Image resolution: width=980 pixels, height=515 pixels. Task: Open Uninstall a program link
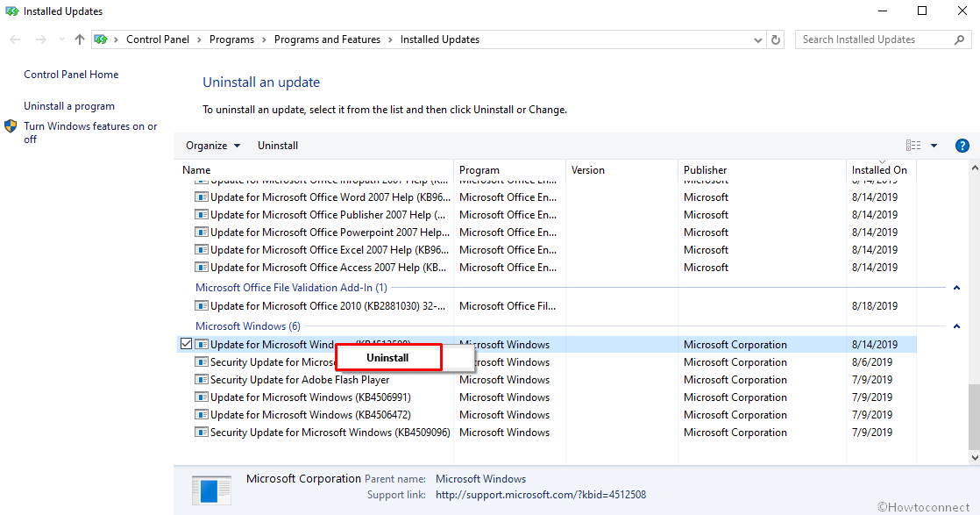(69, 106)
